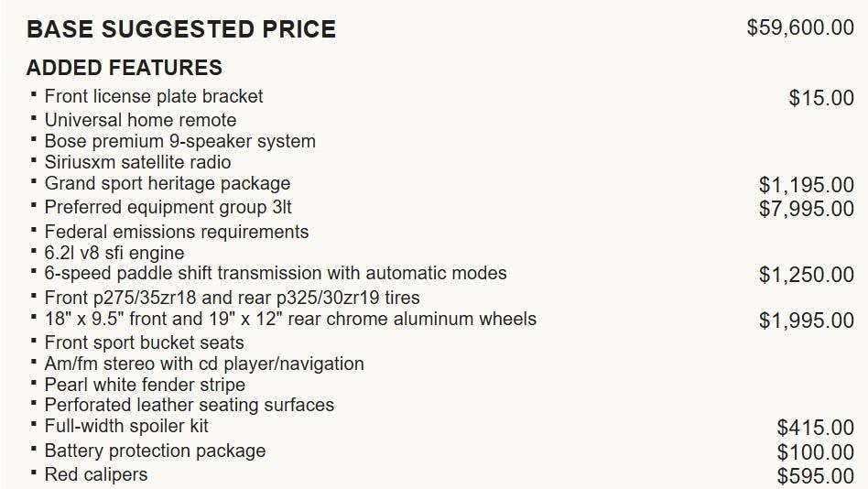Click the $1,250.00 price amount
This screenshot has height=489, width=868.
[806, 275]
